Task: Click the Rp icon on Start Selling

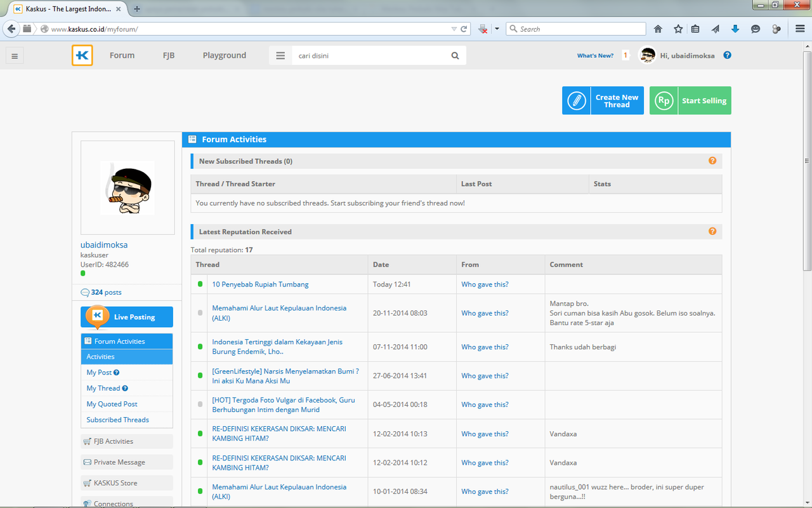Action: pos(664,100)
